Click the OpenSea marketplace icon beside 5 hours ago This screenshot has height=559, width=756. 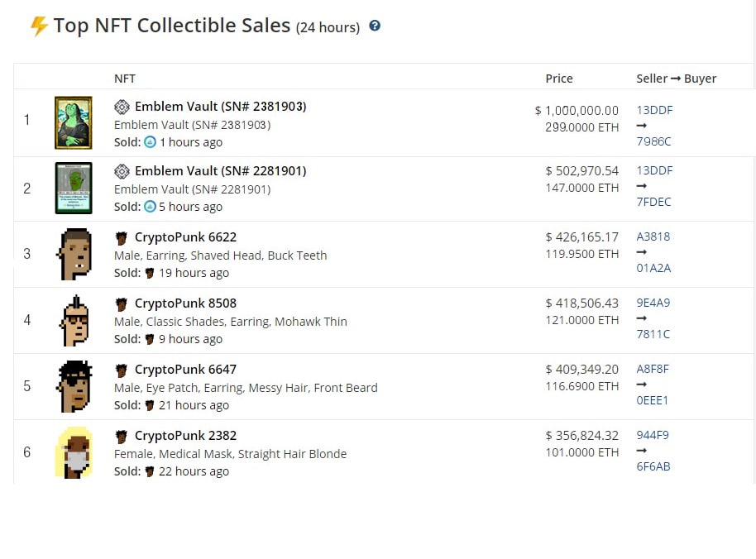click(151, 207)
